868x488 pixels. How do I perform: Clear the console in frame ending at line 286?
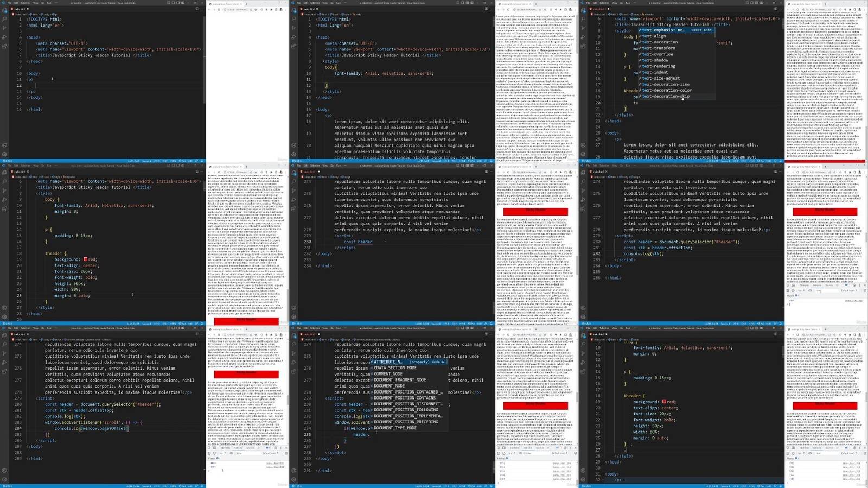793,291
